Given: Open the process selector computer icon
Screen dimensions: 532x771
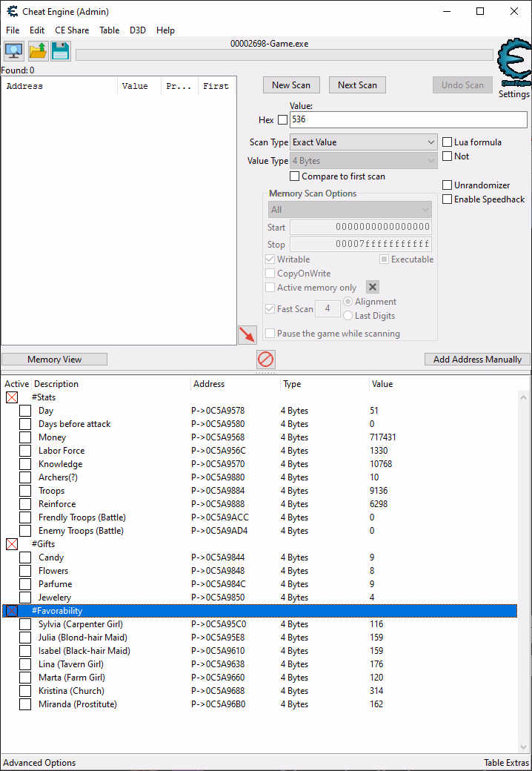Looking at the screenshot, I should point(14,50).
